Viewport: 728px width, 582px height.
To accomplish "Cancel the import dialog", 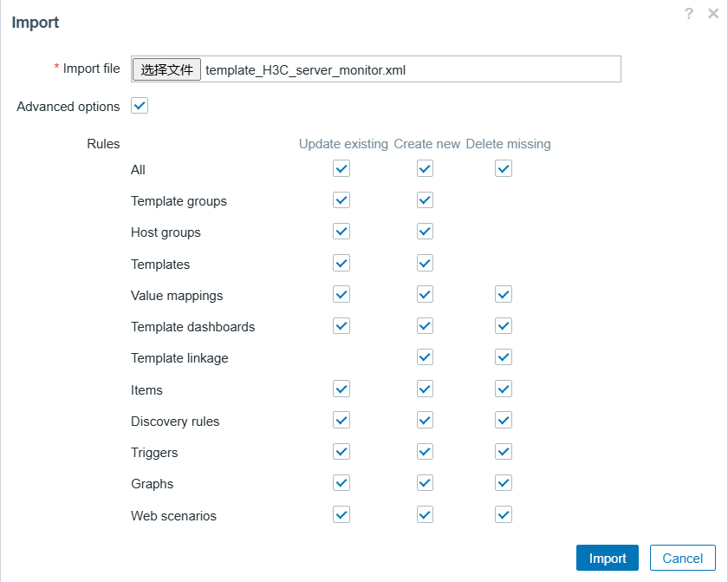I will click(683, 558).
